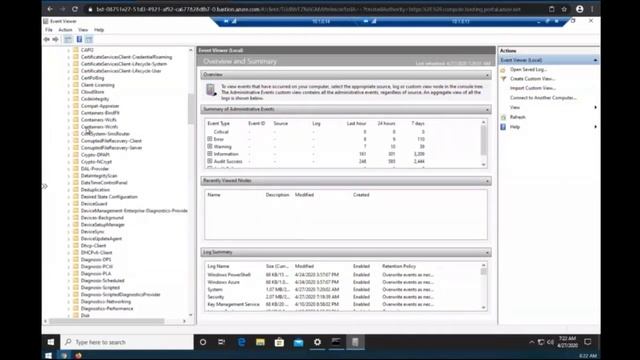Bookmark this page with the star icon
Viewport: 640px width, 360px height.
pos(564,9)
